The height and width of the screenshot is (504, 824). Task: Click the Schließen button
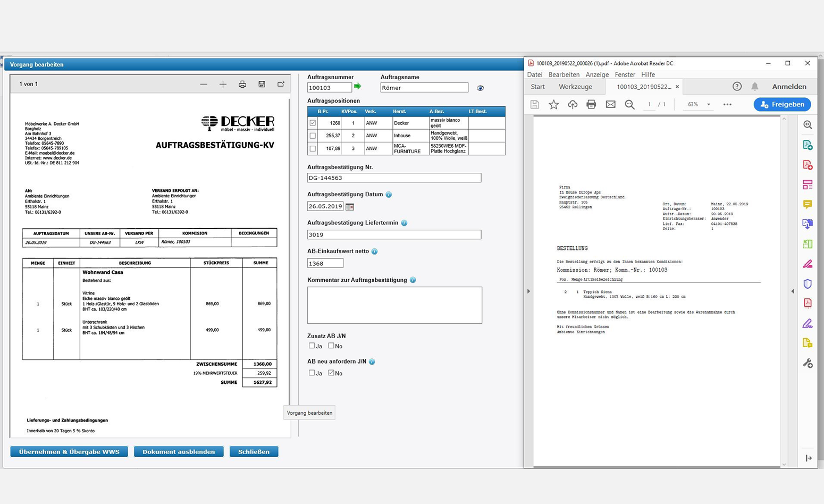click(x=254, y=452)
